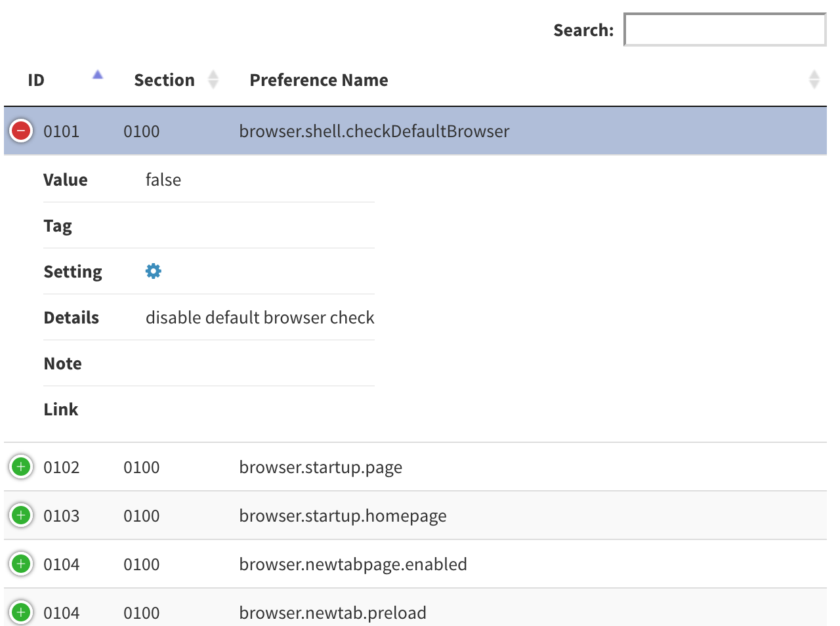Collapse the browser.shell.checkDefaultBrowser details row
Image resolution: width=840 pixels, height=626 pixels.
(x=20, y=131)
